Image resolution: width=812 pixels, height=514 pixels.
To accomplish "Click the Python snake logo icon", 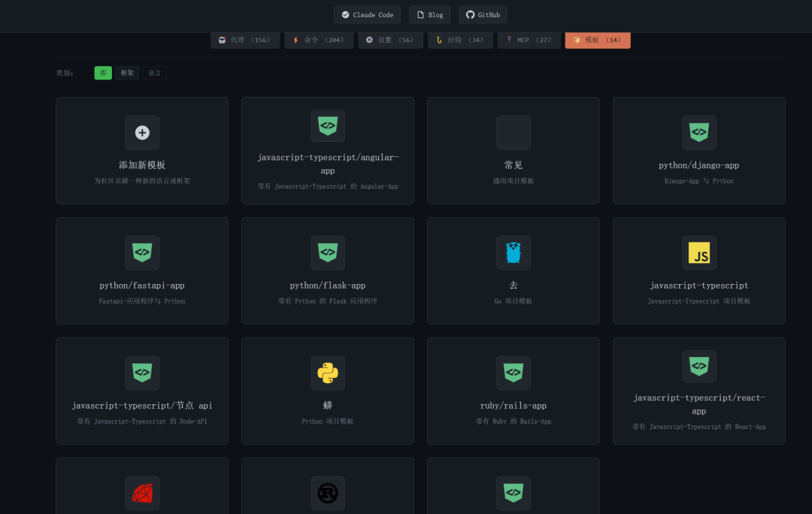I will click(328, 373).
